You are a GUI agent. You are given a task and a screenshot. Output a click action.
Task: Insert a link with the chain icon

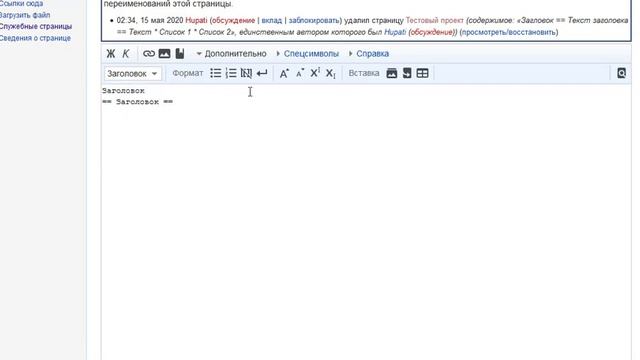click(x=149, y=53)
